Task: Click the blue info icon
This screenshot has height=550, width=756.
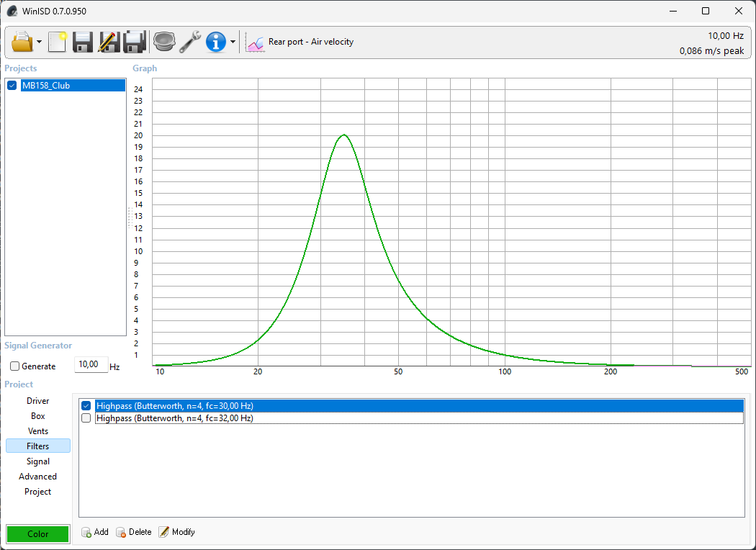Action: click(x=216, y=42)
